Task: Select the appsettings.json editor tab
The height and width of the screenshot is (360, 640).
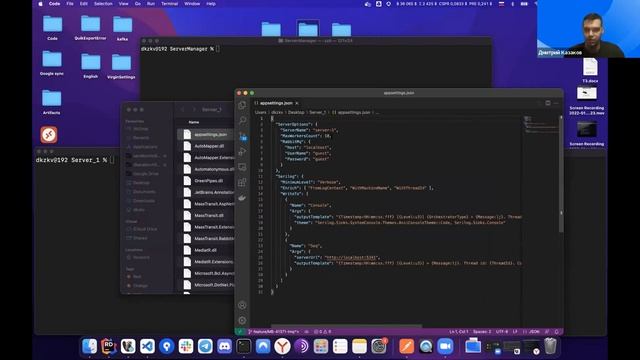Action: coord(276,103)
